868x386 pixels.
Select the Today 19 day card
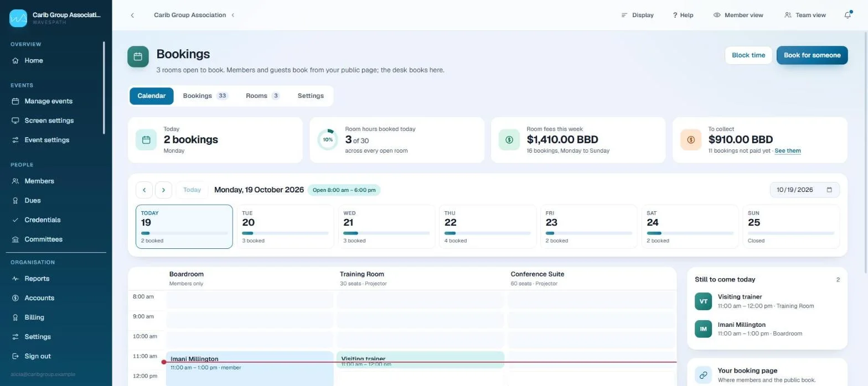[184, 227]
